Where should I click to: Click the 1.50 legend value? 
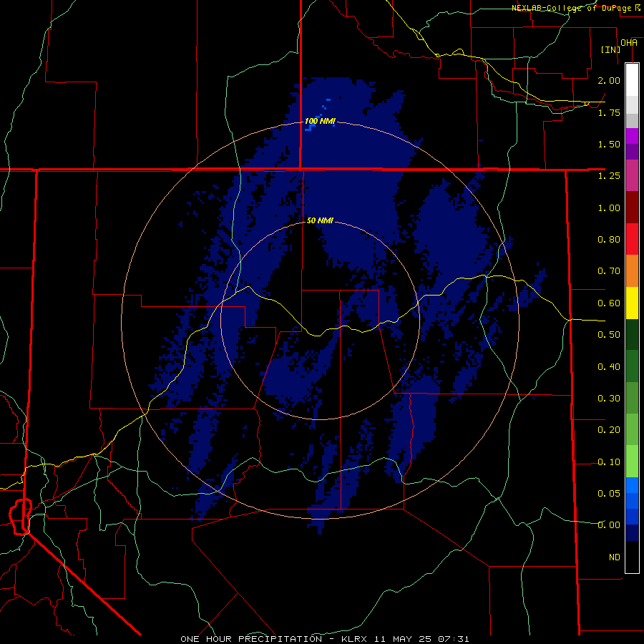tap(609, 144)
